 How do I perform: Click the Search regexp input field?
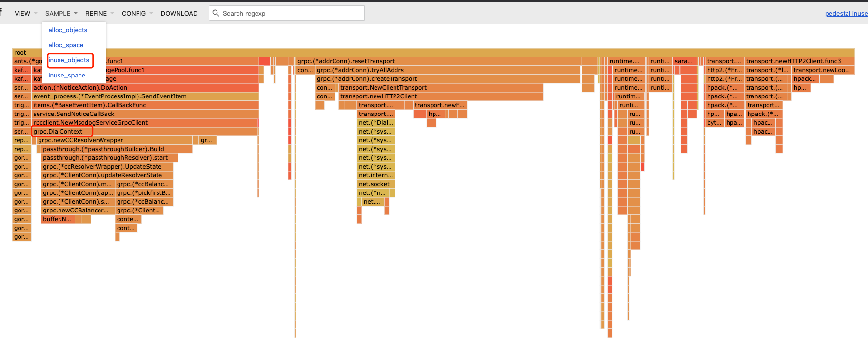click(290, 13)
